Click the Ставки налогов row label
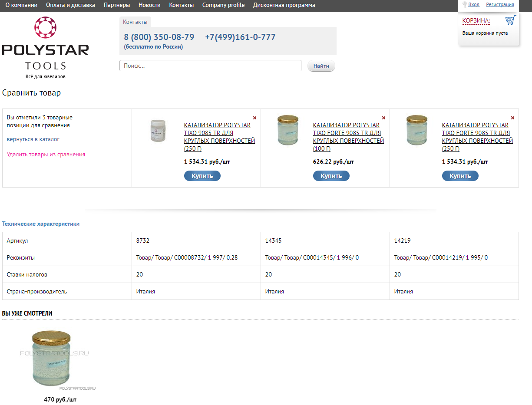Screen dimensions: 532x405 pyautogui.click(x=27, y=274)
